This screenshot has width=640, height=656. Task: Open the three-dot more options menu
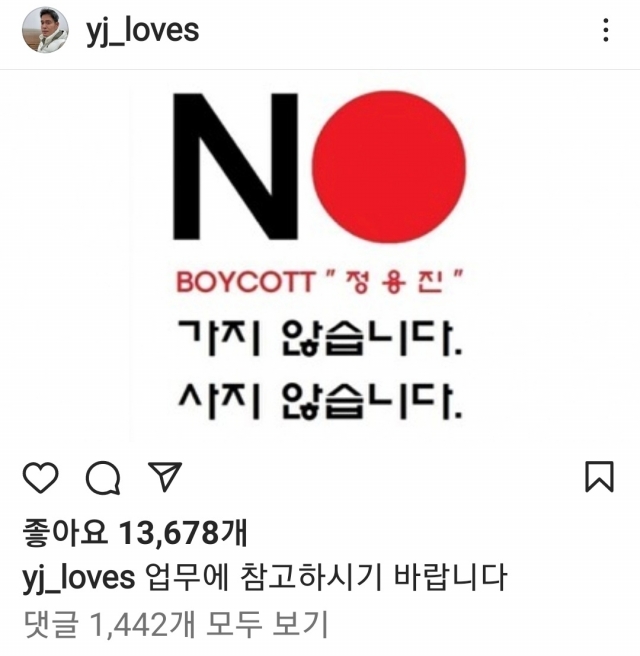click(606, 30)
